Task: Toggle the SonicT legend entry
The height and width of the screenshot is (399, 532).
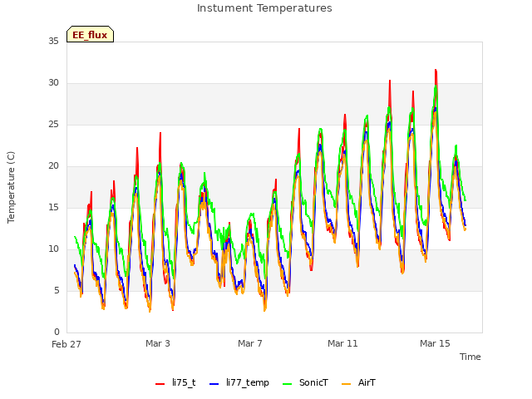Action: pos(305,382)
